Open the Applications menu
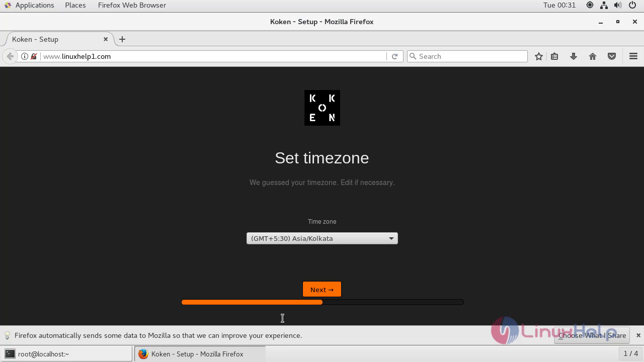This screenshot has width=644, height=362. [35, 5]
